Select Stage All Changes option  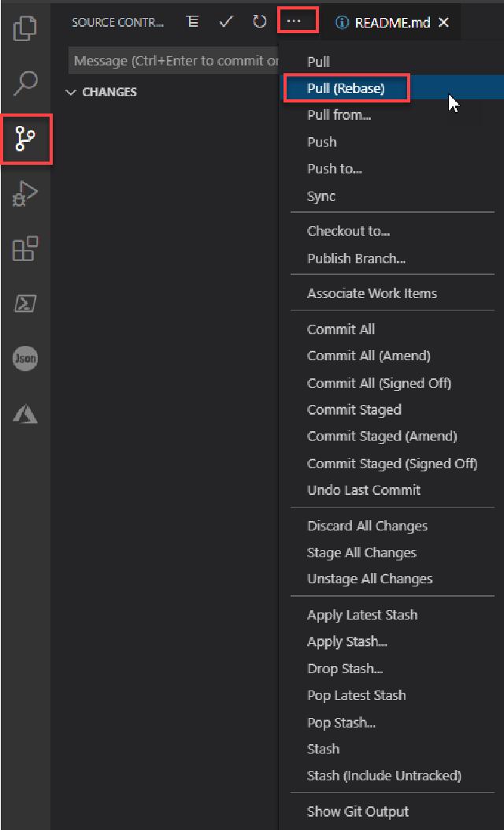coord(361,553)
